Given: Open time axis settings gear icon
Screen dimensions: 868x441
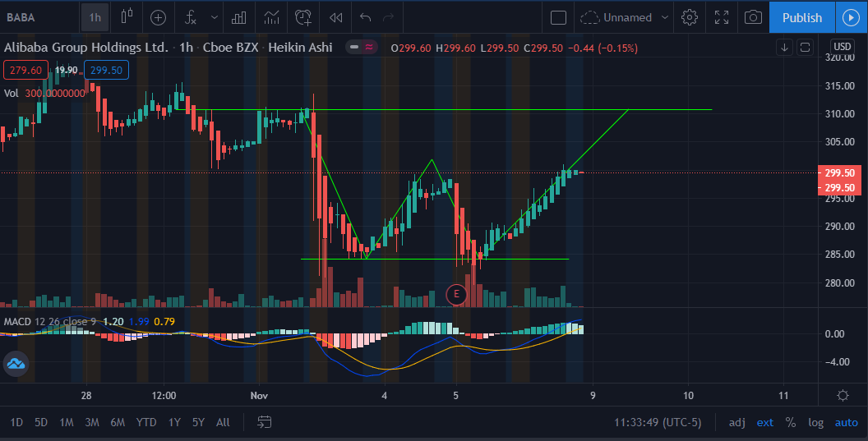Looking at the screenshot, I should coord(843,395).
